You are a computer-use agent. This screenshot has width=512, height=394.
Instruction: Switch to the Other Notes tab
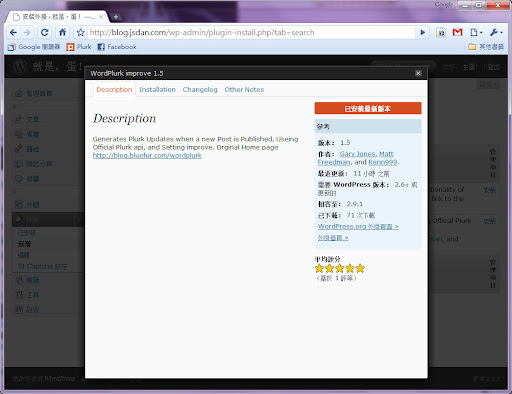(x=244, y=90)
